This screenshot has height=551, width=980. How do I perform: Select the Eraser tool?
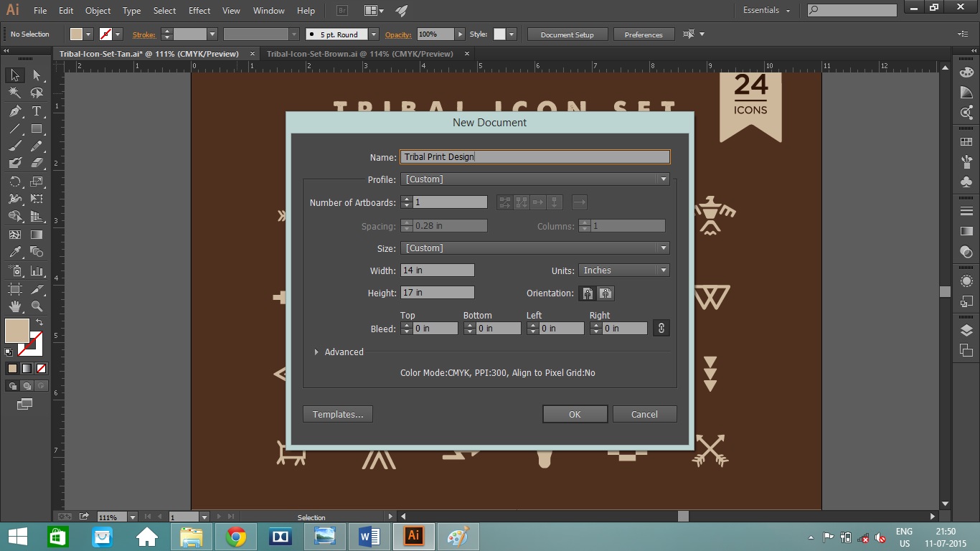pyautogui.click(x=37, y=164)
